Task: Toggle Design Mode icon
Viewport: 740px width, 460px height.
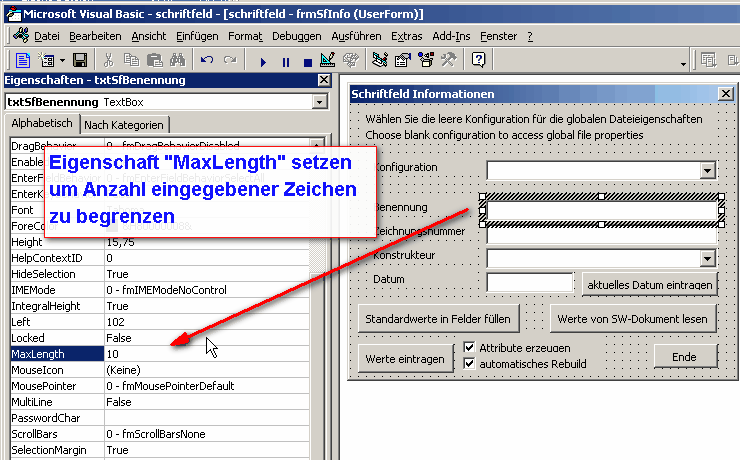Action: (328, 60)
